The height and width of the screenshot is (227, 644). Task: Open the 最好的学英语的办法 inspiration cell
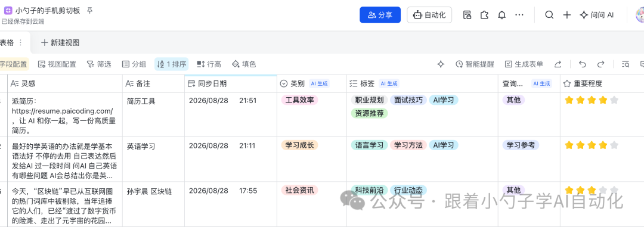click(x=65, y=159)
